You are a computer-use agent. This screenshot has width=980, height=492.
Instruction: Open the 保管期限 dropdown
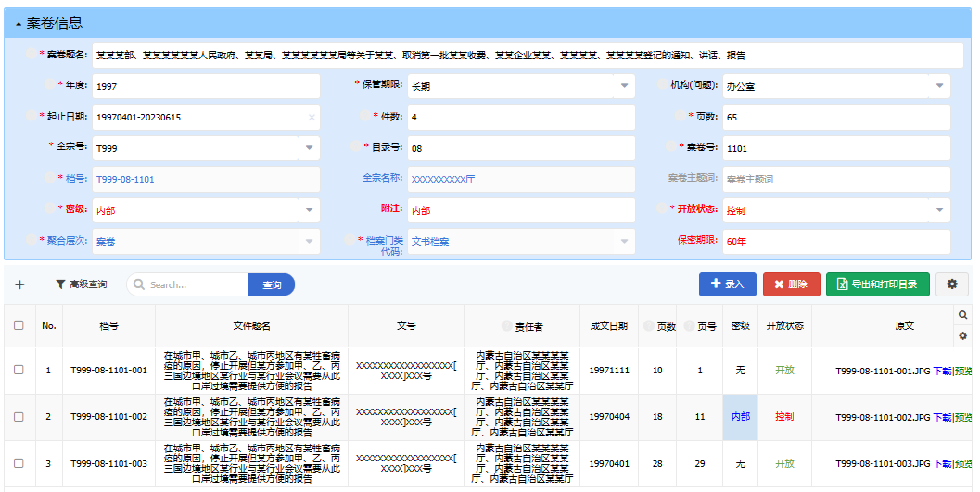coord(624,86)
